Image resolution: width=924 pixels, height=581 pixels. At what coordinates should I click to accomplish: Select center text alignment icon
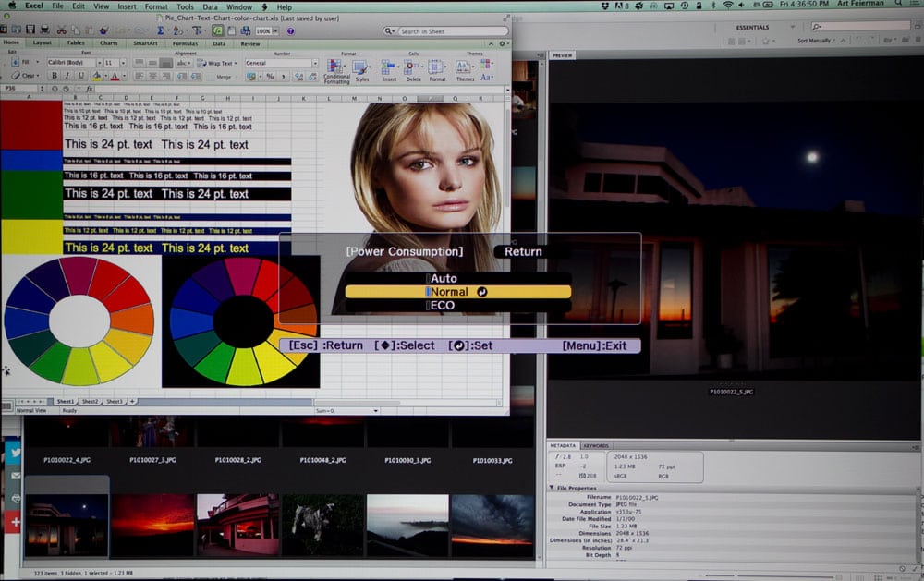(152, 76)
